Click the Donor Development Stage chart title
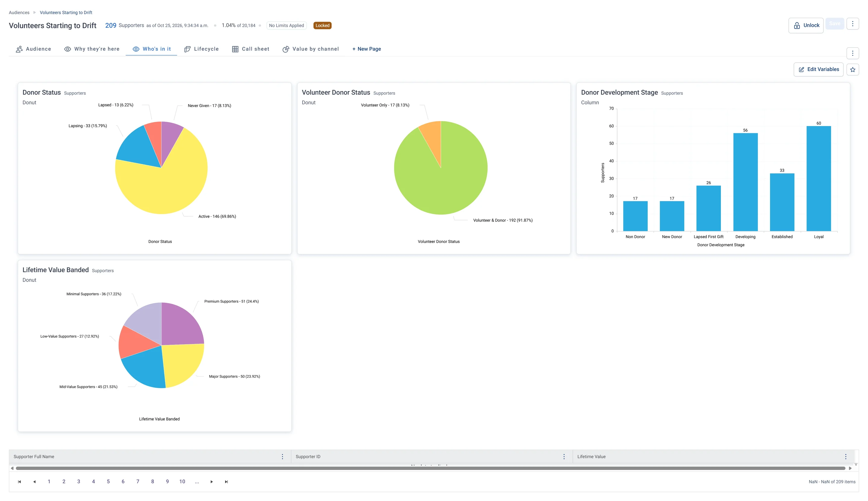The width and height of the screenshot is (868, 501). pos(619,93)
